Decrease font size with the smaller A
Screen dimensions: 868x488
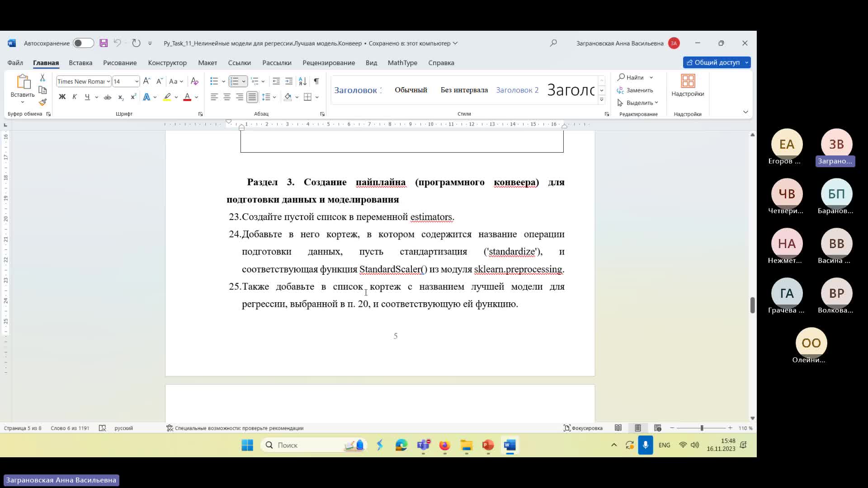(x=159, y=81)
